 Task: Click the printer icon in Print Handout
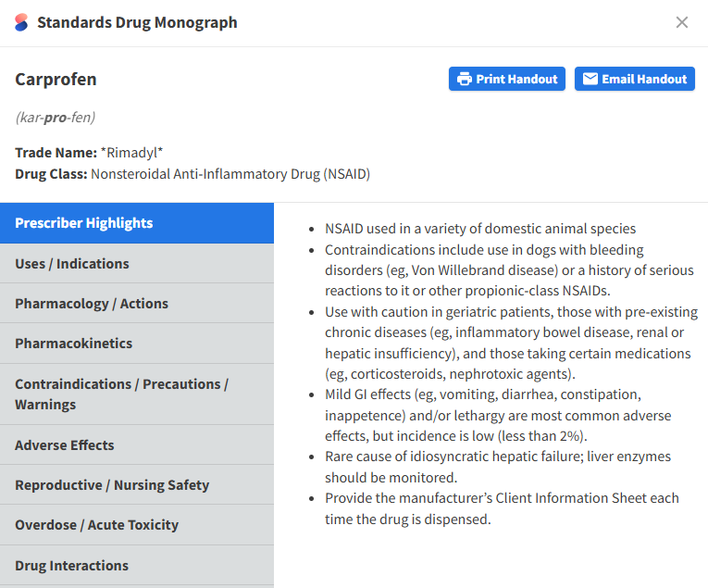465,79
